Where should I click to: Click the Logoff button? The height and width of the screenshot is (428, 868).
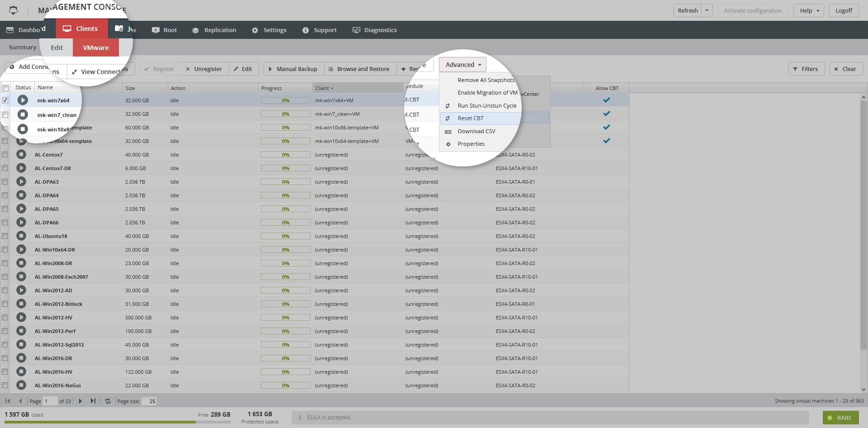[844, 10]
